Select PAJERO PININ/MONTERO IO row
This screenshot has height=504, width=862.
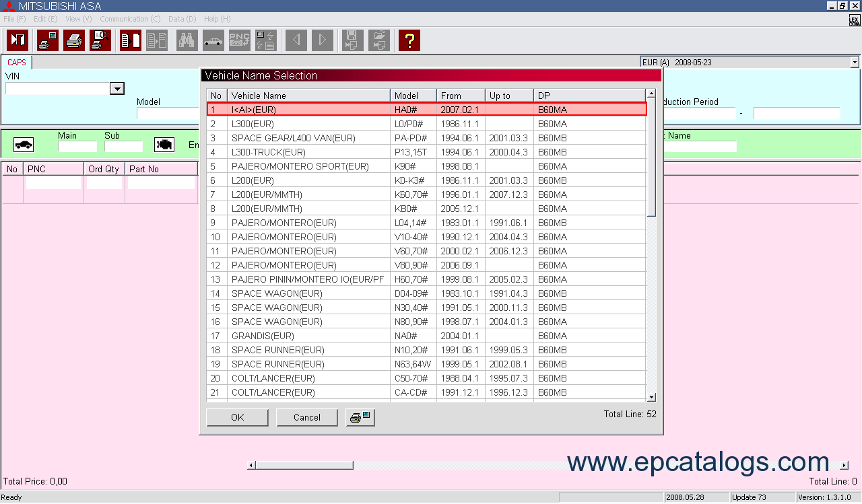[x=426, y=279]
